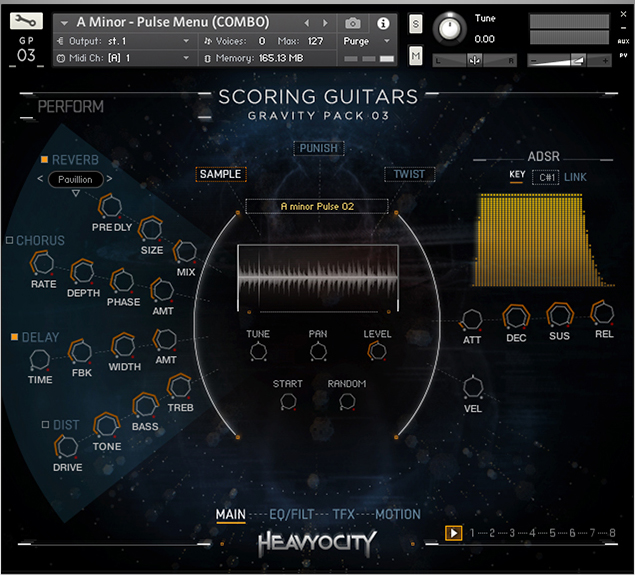Expand the reverb triangle dropdown arrow
This screenshot has height=575, width=635.
tap(76, 194)
